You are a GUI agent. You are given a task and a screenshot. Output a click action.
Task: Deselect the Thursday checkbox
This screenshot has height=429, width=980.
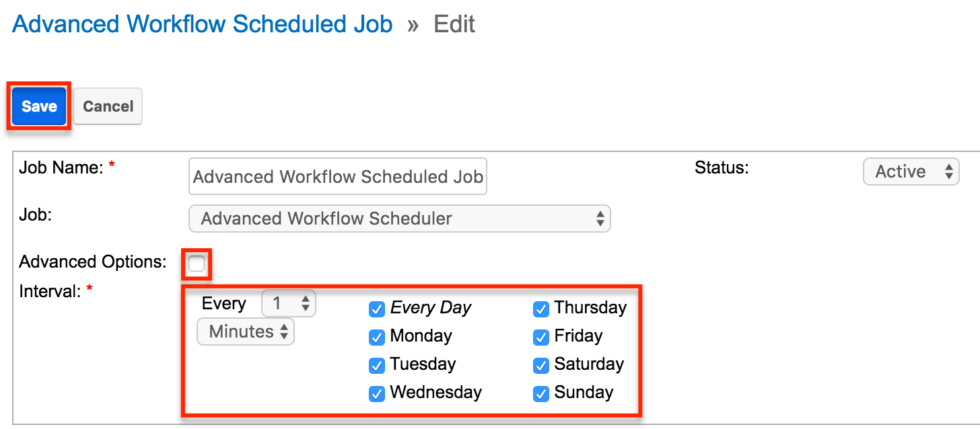541,309
